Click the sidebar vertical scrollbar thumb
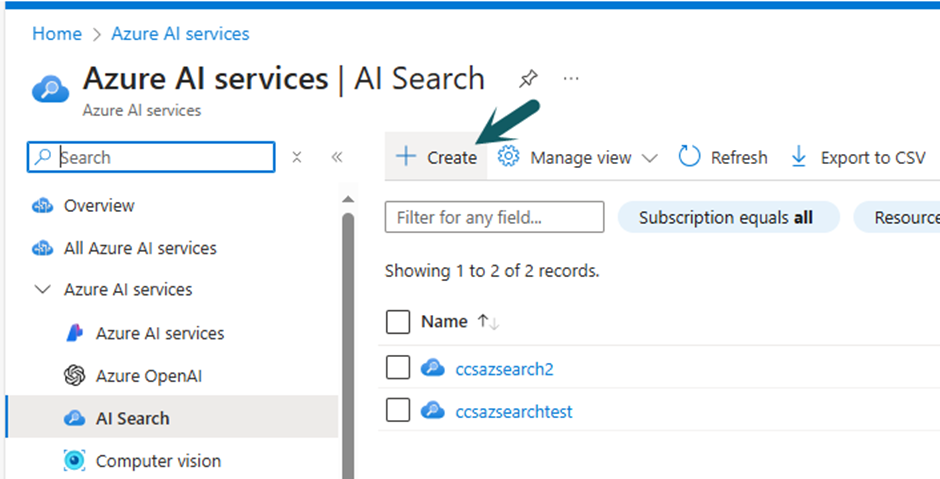The height and width of the screenshot is (479, 940). click(x=348, y=346)
